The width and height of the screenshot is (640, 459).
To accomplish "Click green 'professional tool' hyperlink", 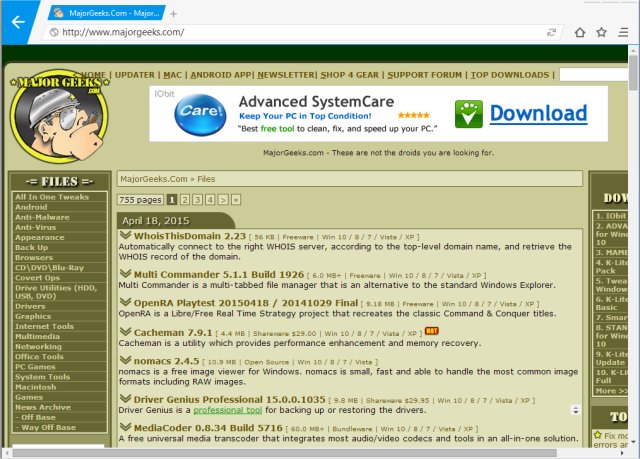I will pos(227,410).
